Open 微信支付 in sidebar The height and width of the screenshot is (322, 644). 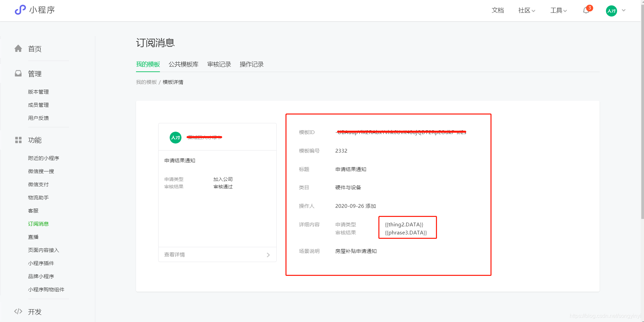pyautogui.click(x=38, y=184)
